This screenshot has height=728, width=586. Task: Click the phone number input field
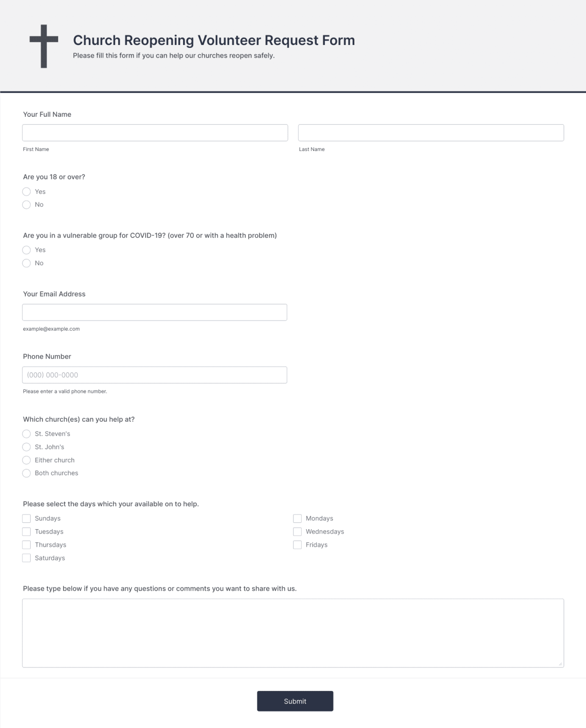(x=155, y=374)
